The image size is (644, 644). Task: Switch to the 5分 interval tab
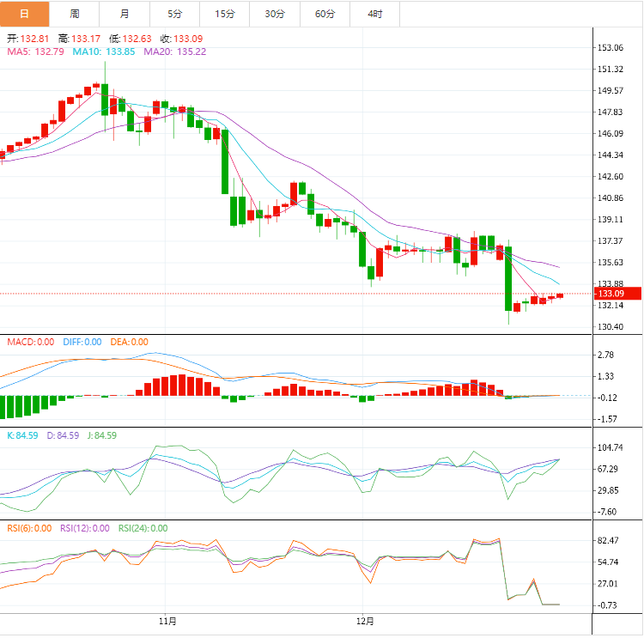(x=175, y=14)
